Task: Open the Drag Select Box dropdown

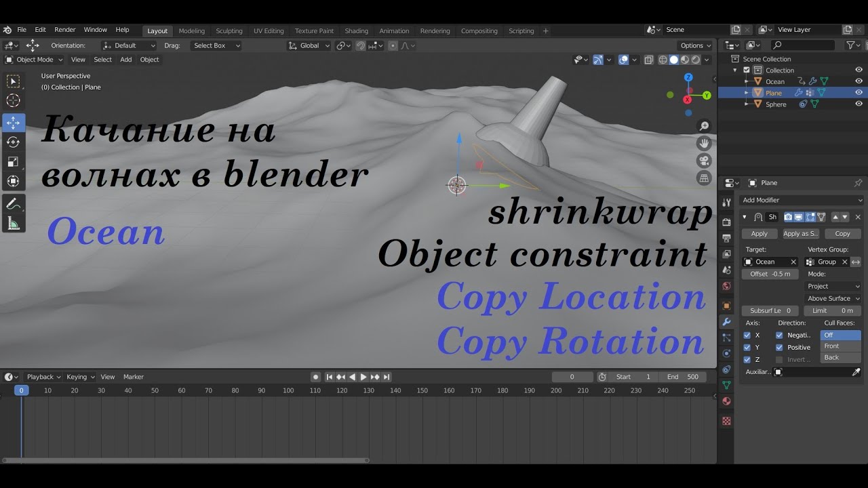Action: 216,45
